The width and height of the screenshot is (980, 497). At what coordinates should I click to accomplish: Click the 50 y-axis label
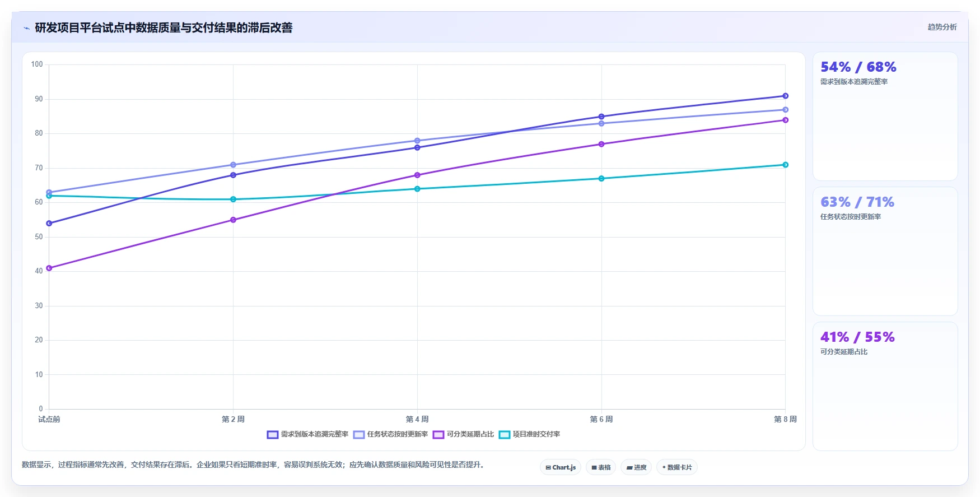[x=39, y=237]
